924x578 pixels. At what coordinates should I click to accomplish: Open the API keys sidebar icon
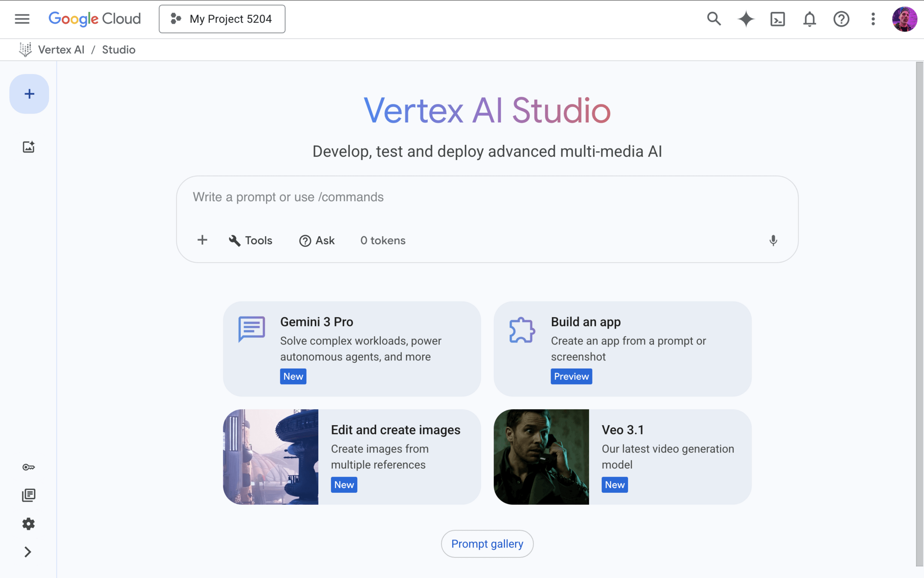click(x=29, y=467)
